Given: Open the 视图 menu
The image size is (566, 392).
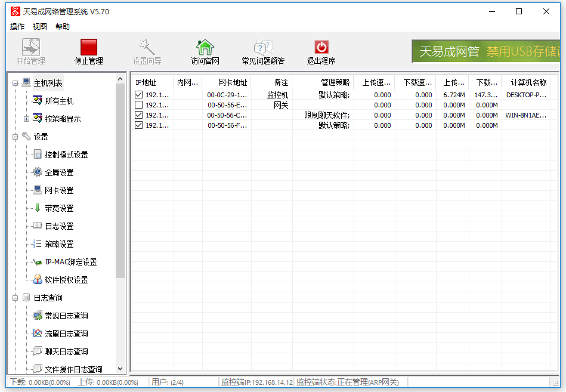Looking at the screenshot, I should 40,26.
